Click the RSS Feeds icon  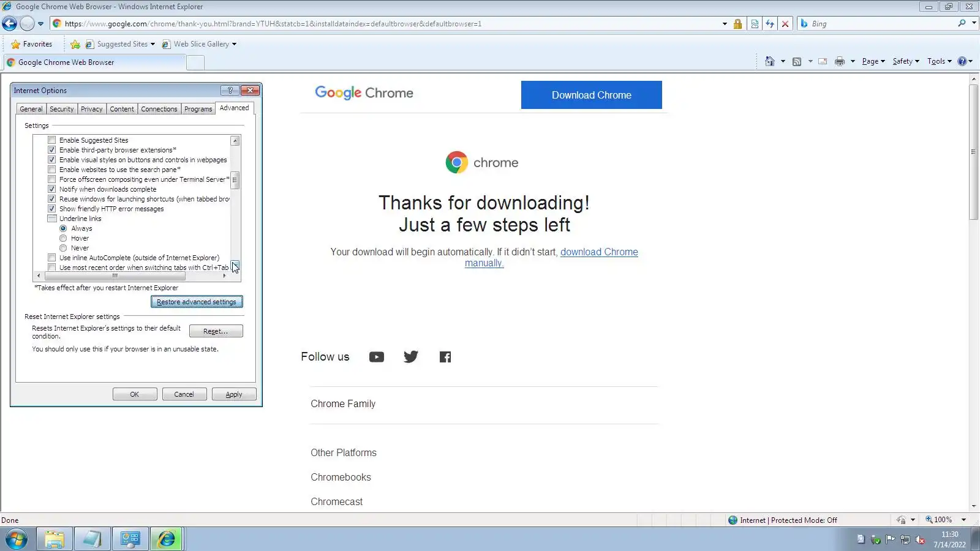coord(797,61)
